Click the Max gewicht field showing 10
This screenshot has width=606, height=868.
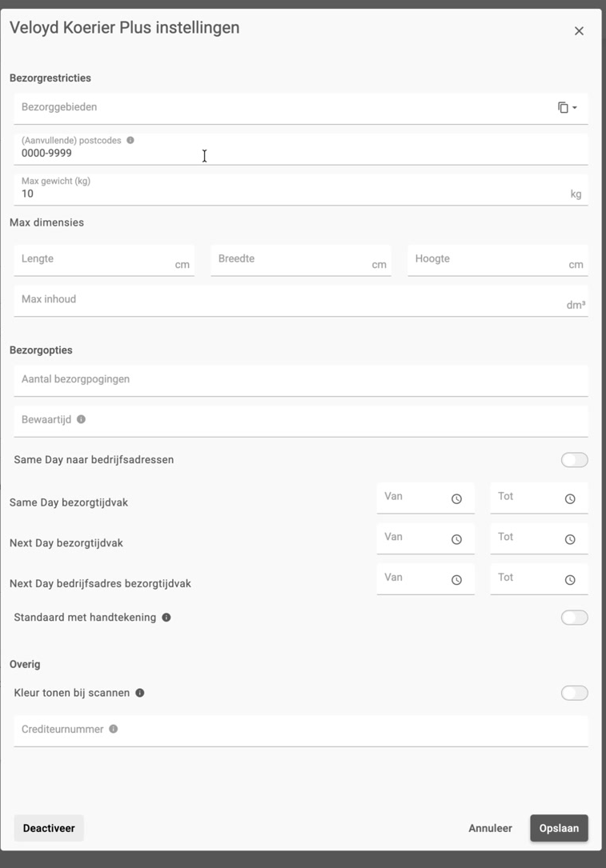[x=301, y=190]
